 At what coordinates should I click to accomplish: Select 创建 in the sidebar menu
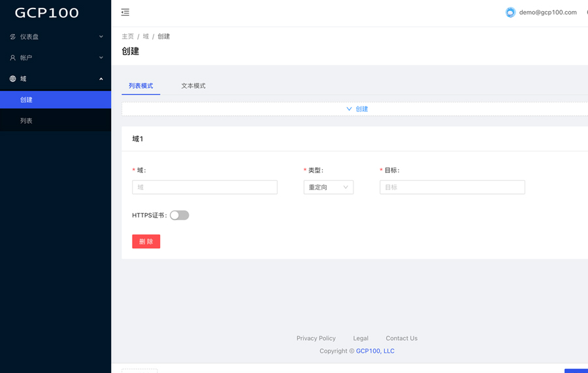(26, 100)
